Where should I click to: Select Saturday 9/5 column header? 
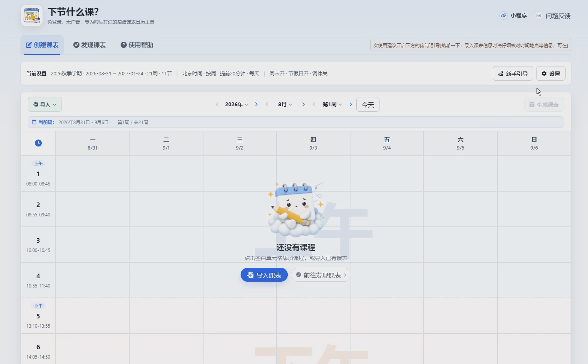(x=460, y=143)
